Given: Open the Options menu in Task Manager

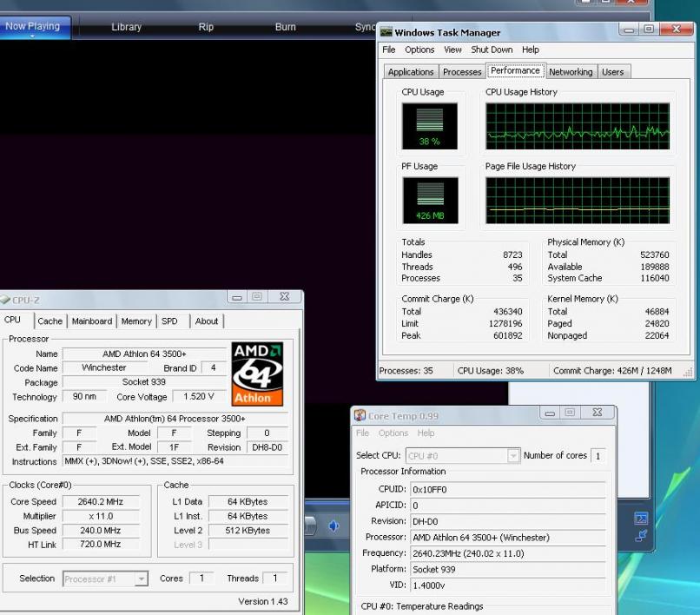Looking at the screenshot, I should [x=419, y=50].
